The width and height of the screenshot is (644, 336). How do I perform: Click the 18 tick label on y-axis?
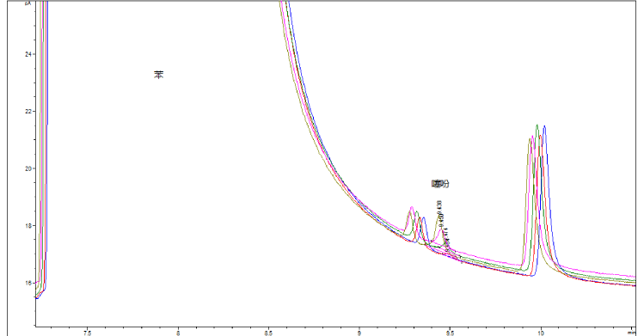click(x=28, y=226)
